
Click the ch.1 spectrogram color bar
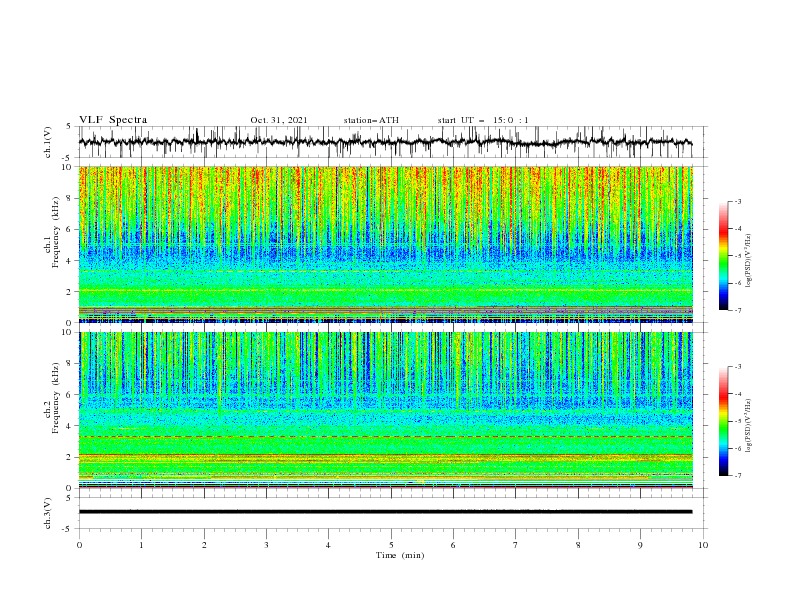(x=723, y=256)
